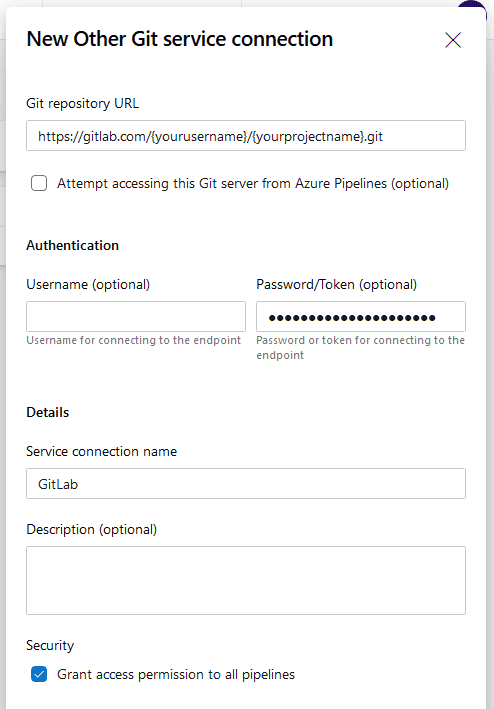The image size is (494, 709).
Task: Click the Description (optional) label
Action: coord(92,529)
